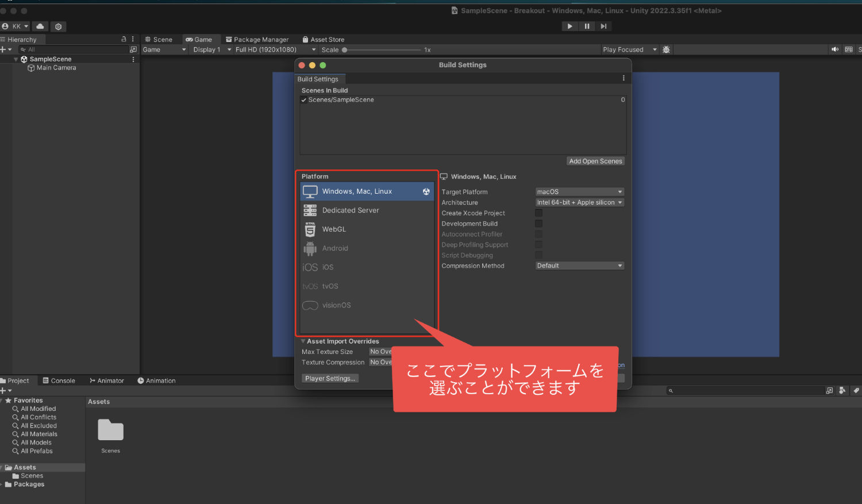The height and width of the screenshot is (504, 862).
Task: Click the Add Open Scenes button
Action: pyautogui.click(x=595, y=161)
